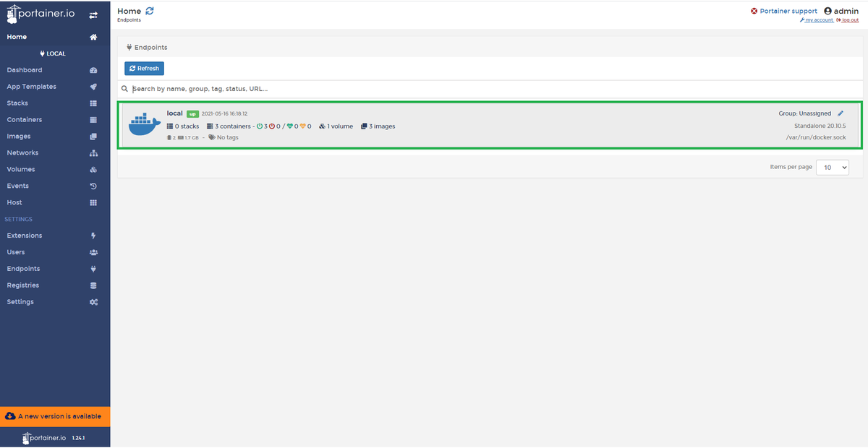Screen dimensions: 868x448
Task: Click the Standalone 20.10.5 version text
Action: coord(820,126)
